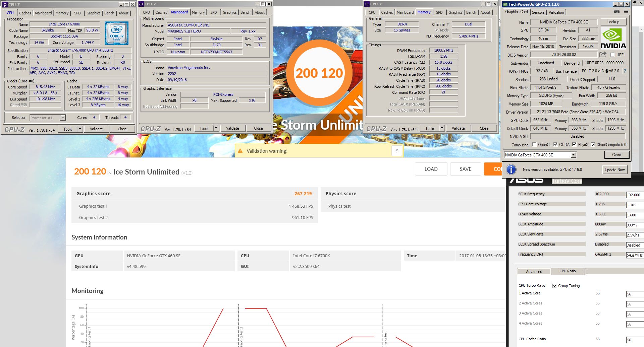Viewport: 644px width, 347px height.
Task: Select the CPU Ratio tab in TurboV Core
Action: (568, 271)
